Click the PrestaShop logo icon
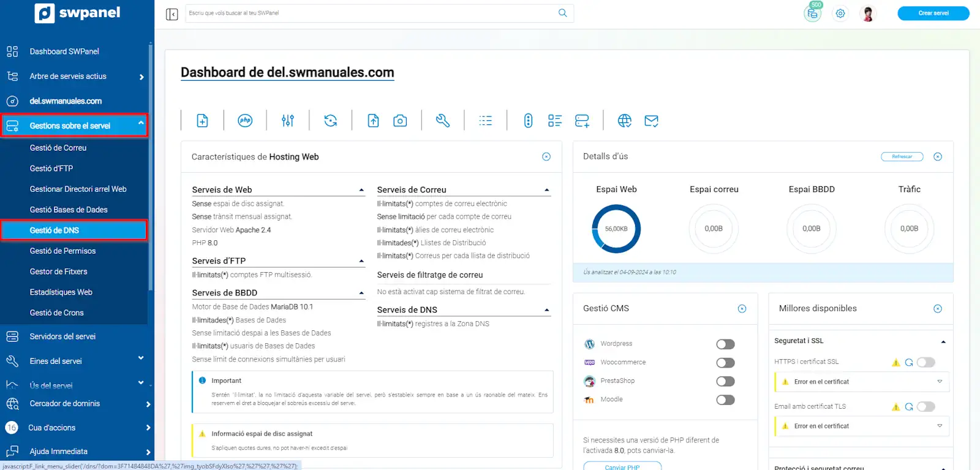Viewport: 980px width, 470px height. [x=589, y=381]
